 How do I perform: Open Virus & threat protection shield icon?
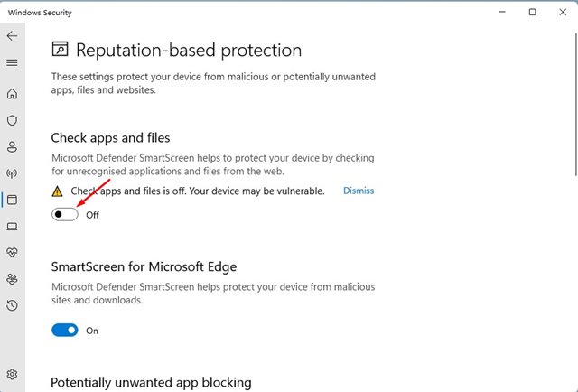(12, 120)
